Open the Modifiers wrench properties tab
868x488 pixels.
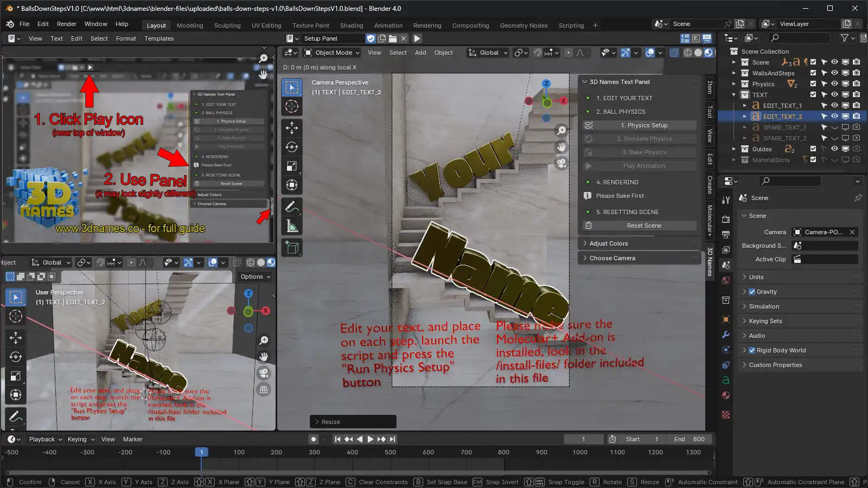[726, 335]
